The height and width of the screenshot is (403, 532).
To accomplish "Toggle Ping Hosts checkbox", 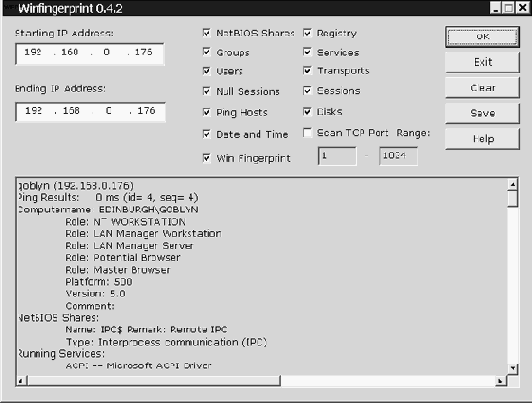I will click(x=207, y=112).
